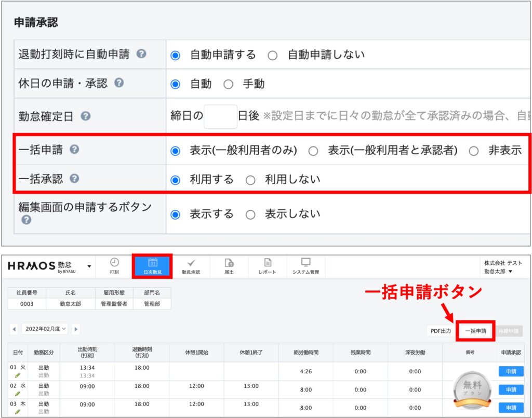Open the システム管理 monitor icon
This screenshot has width=532, height=418.
pyautogui.click(x=305, y=263)
